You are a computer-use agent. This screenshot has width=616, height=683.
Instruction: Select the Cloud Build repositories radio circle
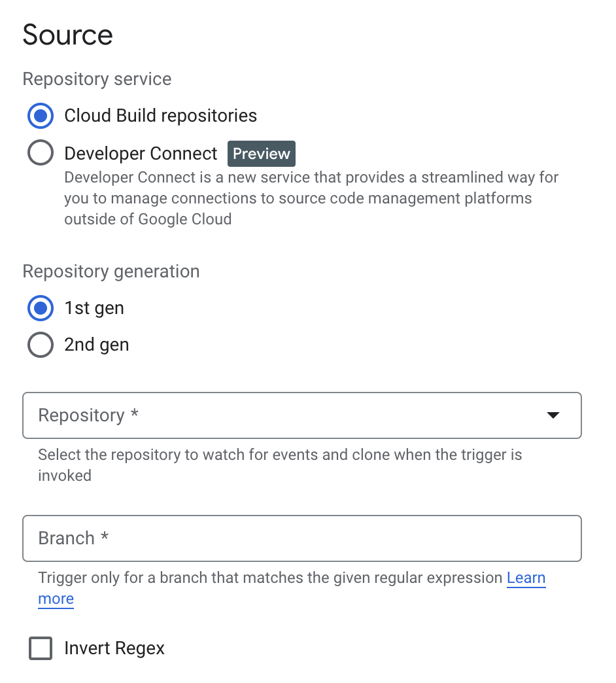coord(41,116)
